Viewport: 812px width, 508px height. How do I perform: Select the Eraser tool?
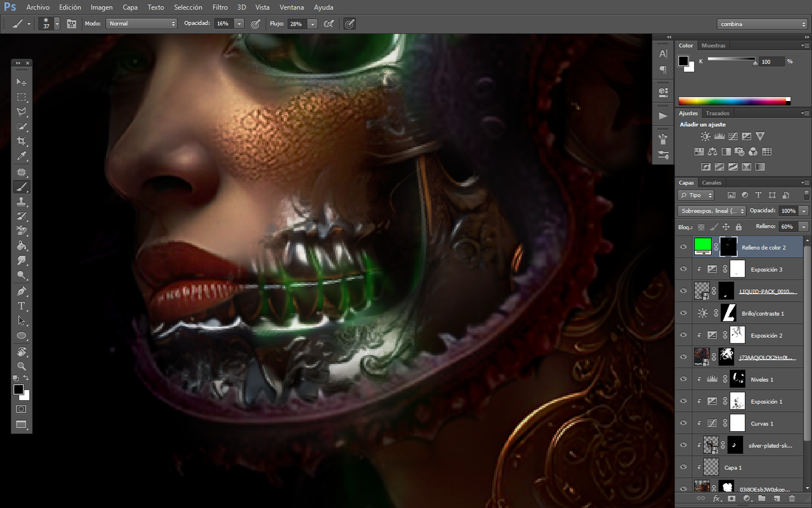(x=22, y=231)
